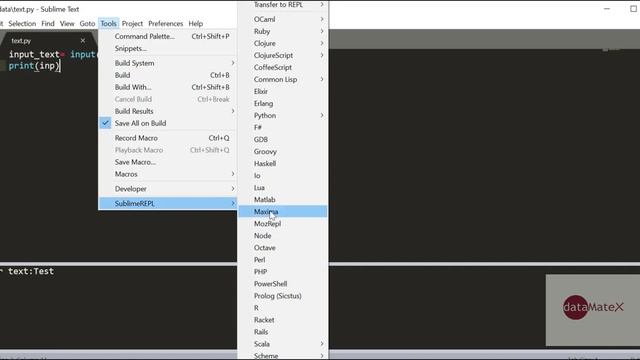
Task: Expand the Common Lisp submenu
Action: (x=283, y=79)
